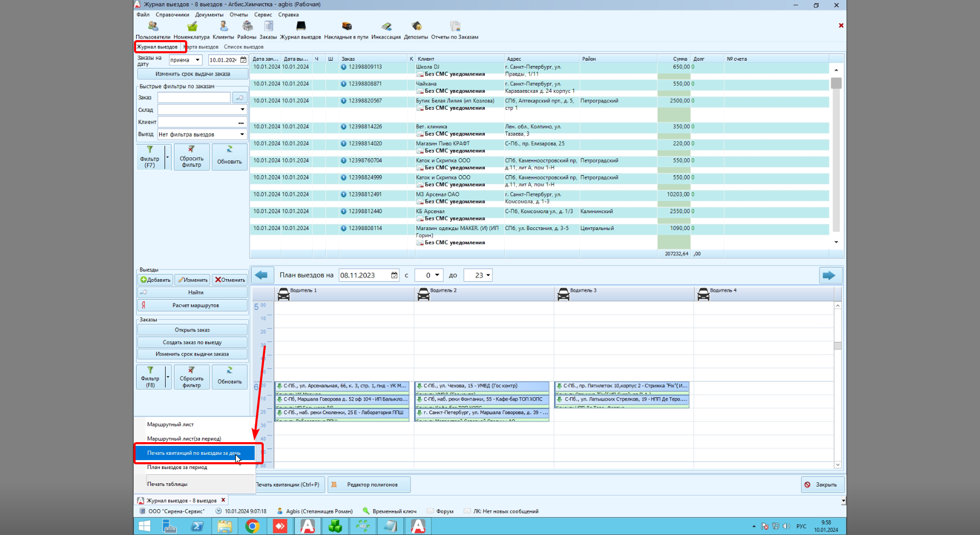Open the calendar for План выездов date
Viewport: 980px width, 535px height.
click(393, 275)
